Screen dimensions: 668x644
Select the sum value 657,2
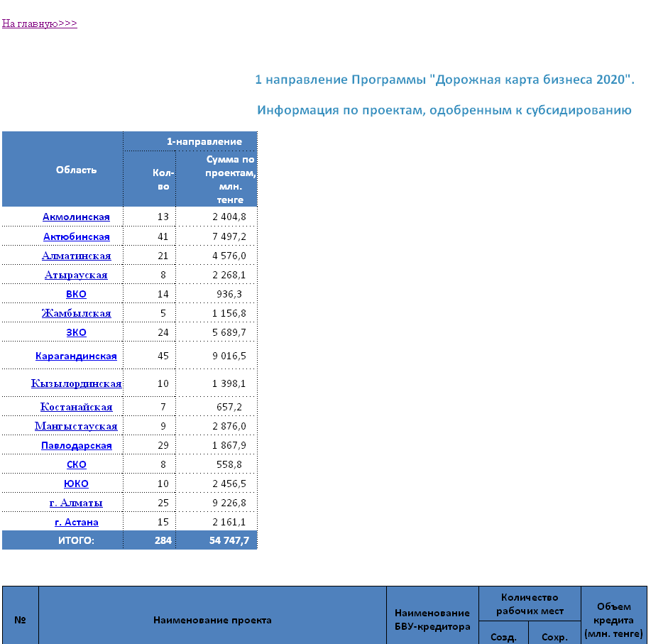[x=229, y=407]
